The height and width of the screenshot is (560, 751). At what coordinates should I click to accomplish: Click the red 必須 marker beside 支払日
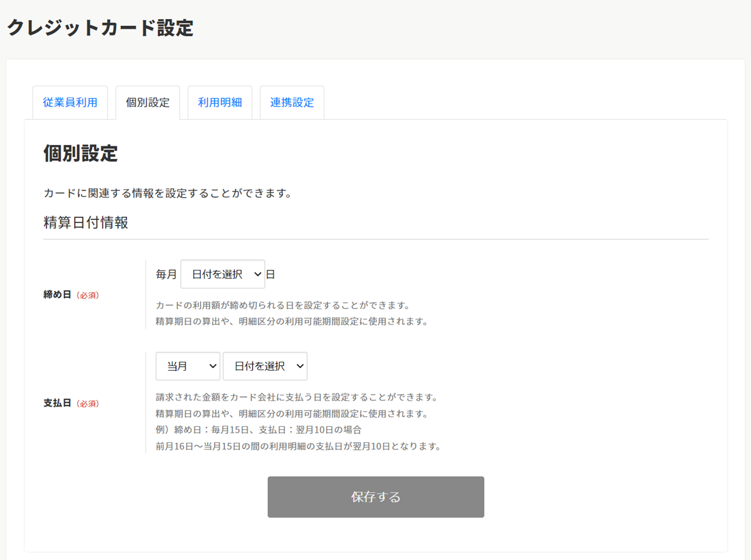tap(88, 404)
